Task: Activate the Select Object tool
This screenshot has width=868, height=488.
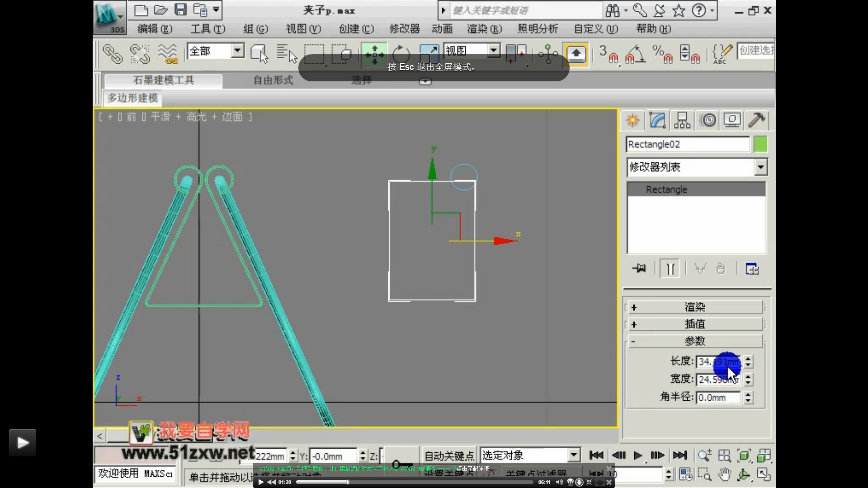Action: (259, 54)
